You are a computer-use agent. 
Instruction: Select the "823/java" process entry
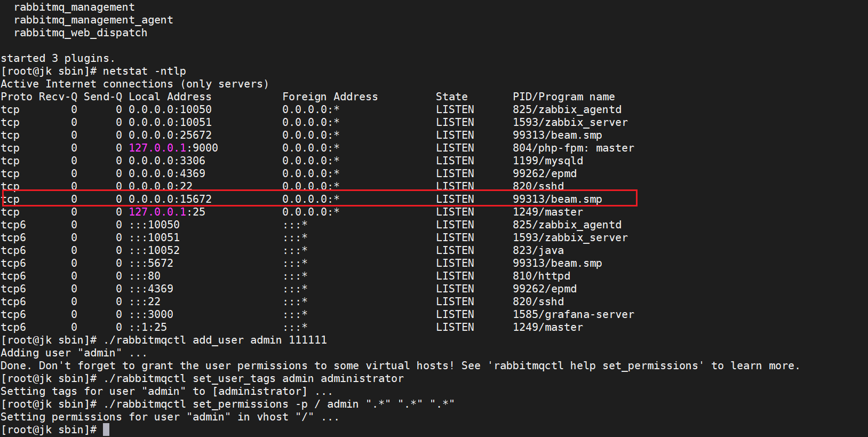pyautogui.click(x=538, y=250)
